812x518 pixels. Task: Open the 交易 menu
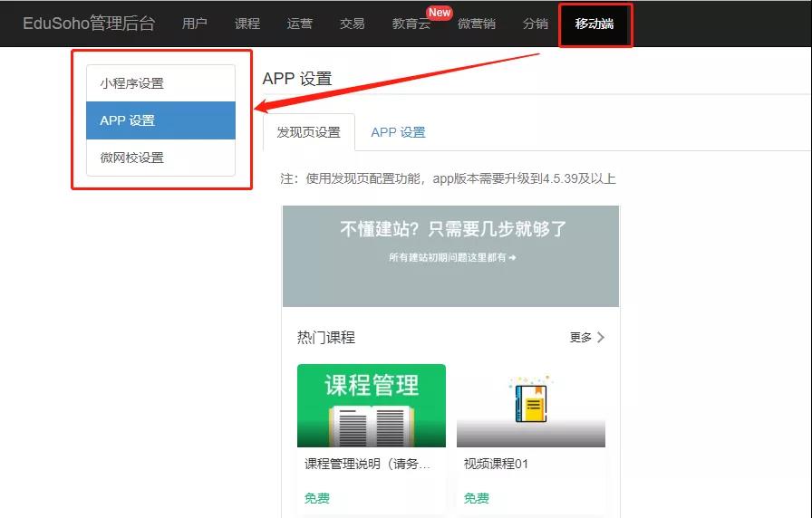[x=353, y=24]
